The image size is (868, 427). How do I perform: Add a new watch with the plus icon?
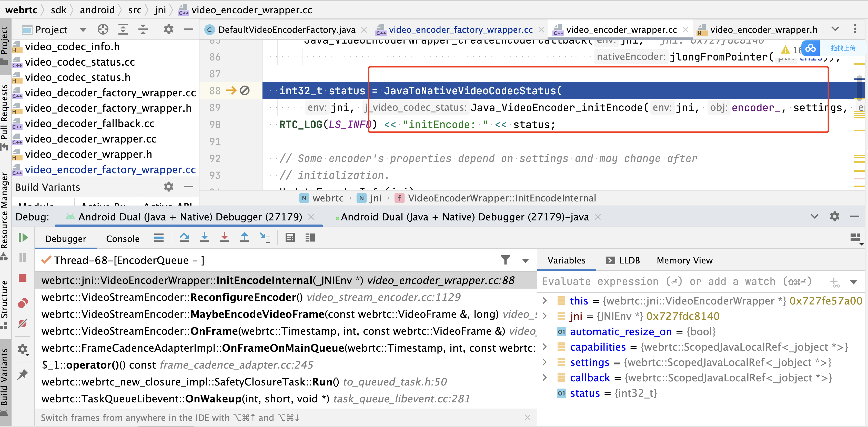click(835, 282)
